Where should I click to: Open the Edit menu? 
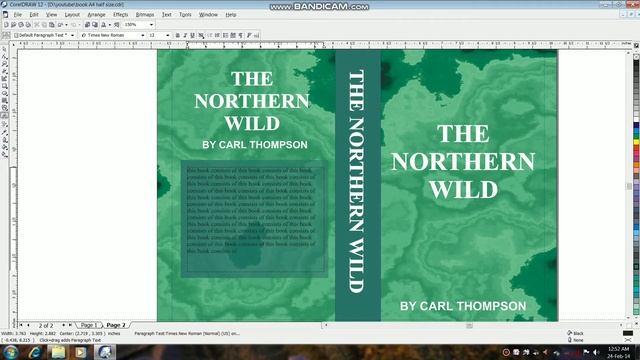click(34, 15)
